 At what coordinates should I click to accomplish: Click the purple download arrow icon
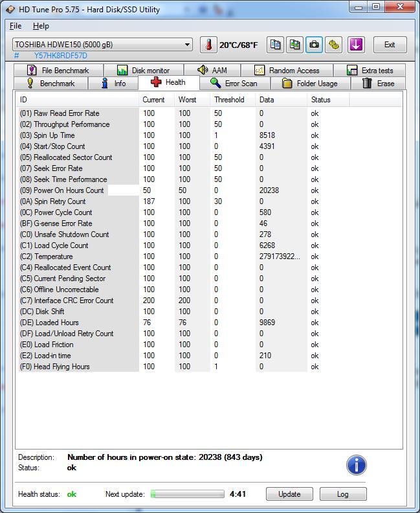pos(356,45)
